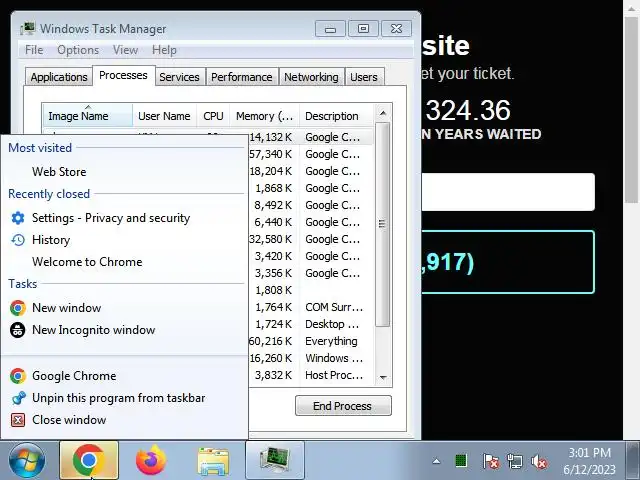Select the 32,580 K Google Chrome row
The height and width of the screenshot is (480, 640).
(x=310, y=239)
